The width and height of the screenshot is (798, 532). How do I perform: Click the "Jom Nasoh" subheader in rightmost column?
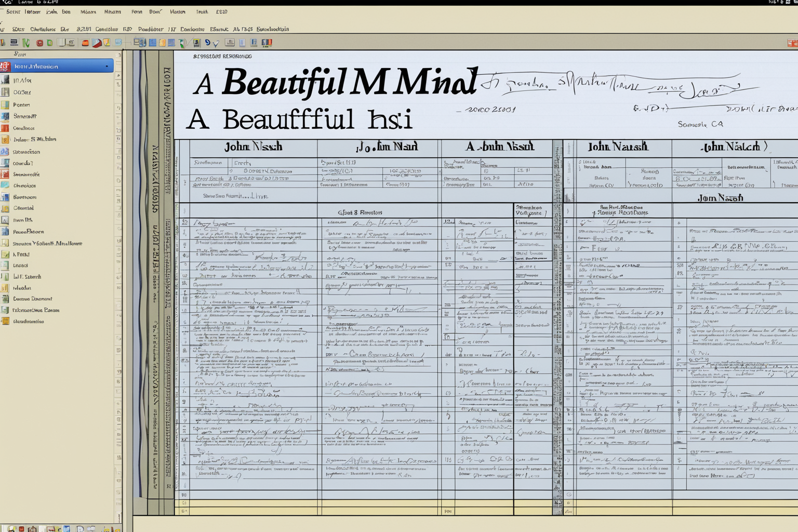click(x=720, y=198)
